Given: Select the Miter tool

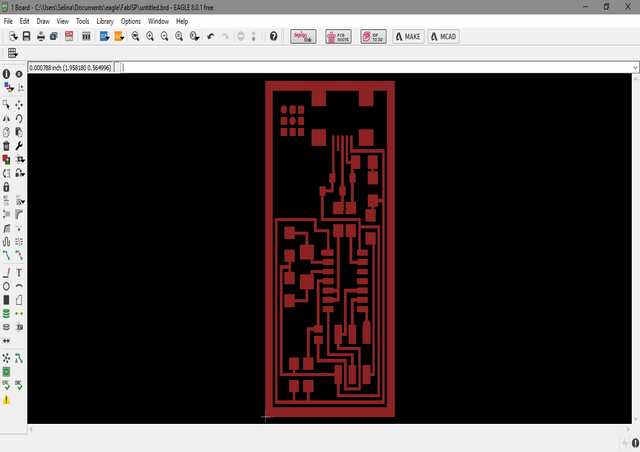Looking at the screenshot, I should tap(19, 214).
